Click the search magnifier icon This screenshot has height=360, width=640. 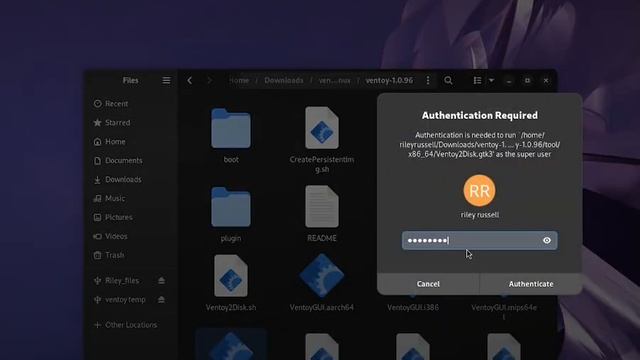(x=448, y=80)
